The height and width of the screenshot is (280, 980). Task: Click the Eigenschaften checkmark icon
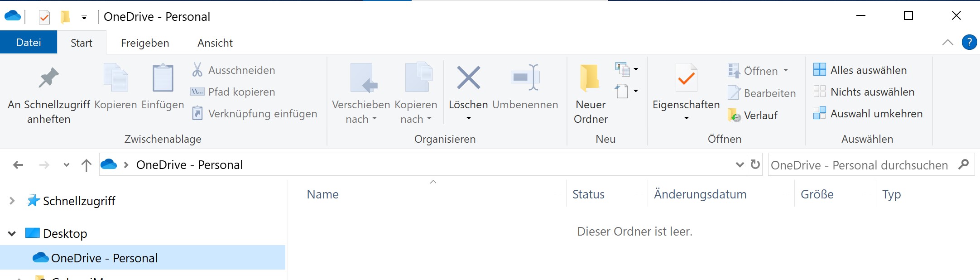point(686,78)
